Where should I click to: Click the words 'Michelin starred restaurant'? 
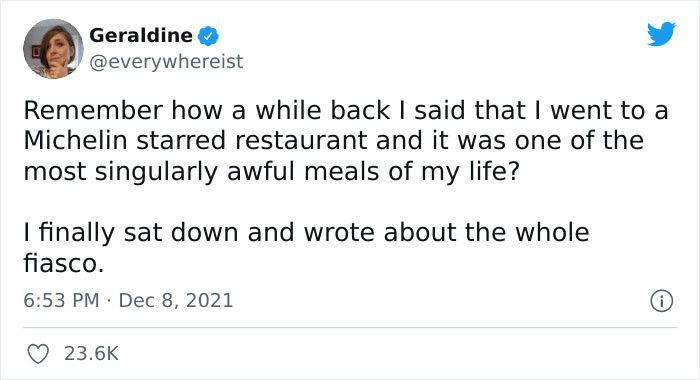[x=195, y=141]
